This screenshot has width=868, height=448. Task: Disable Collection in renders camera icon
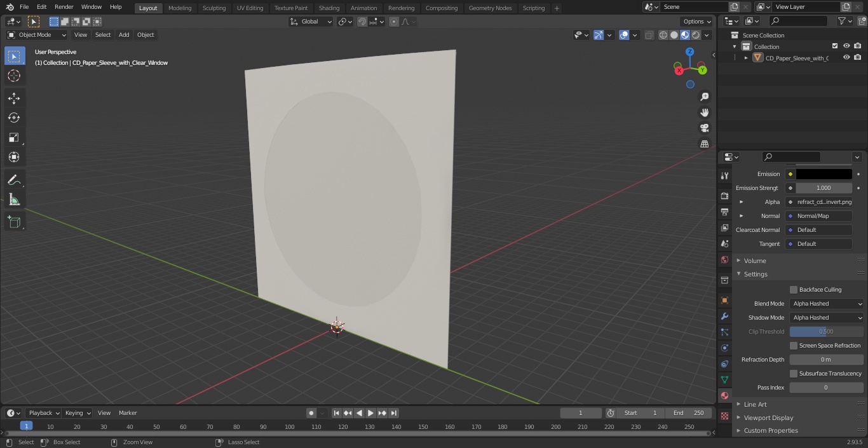click(x=858, y=46)
